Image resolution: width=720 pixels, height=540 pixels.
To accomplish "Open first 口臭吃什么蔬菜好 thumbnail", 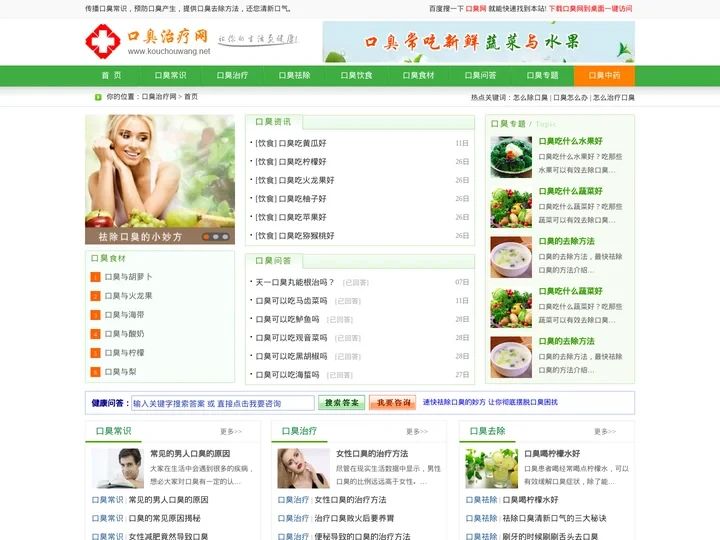I will (511, 207).
